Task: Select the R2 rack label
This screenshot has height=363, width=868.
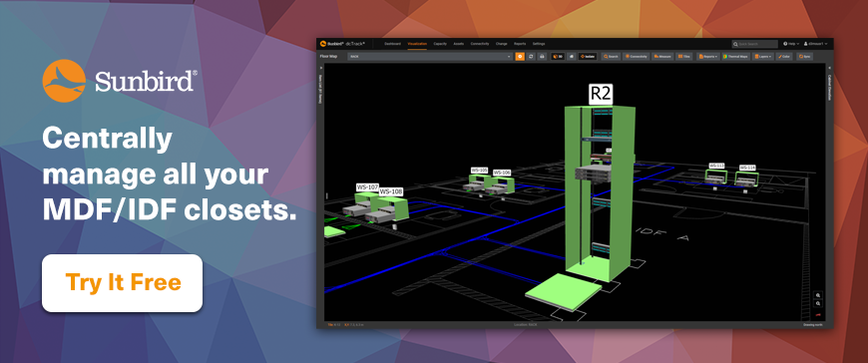Action: coord(601,94)
